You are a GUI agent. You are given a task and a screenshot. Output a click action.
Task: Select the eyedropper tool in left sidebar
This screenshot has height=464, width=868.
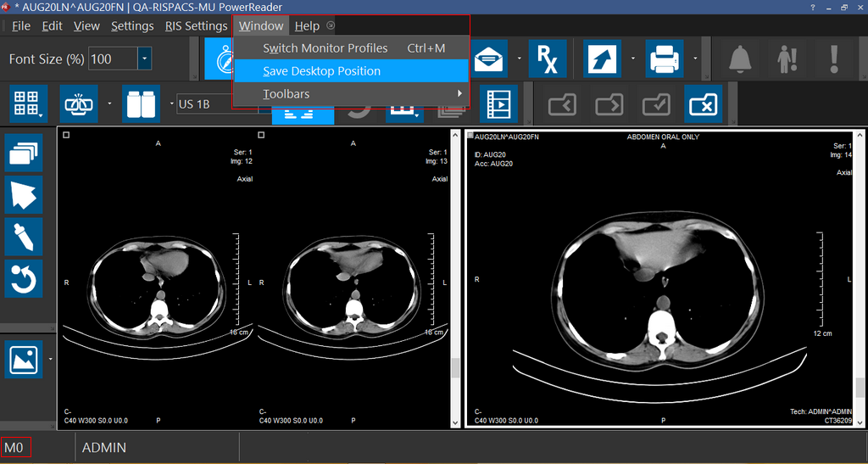[24, 237]
